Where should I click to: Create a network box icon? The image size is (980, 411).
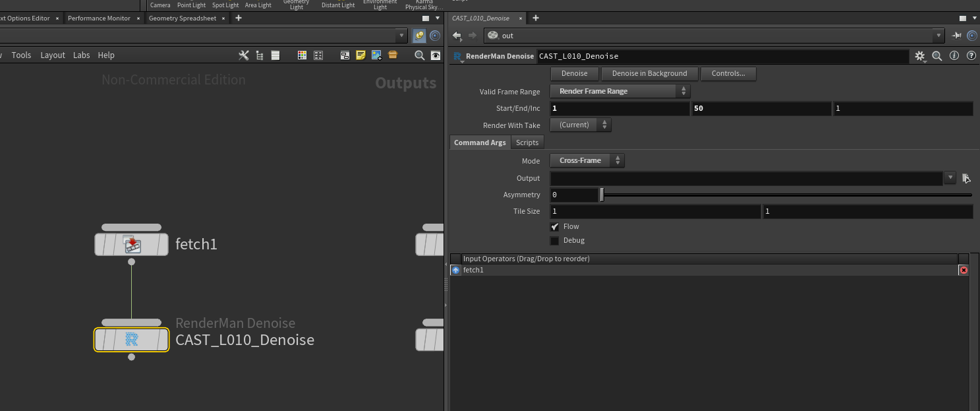(345, 55)
